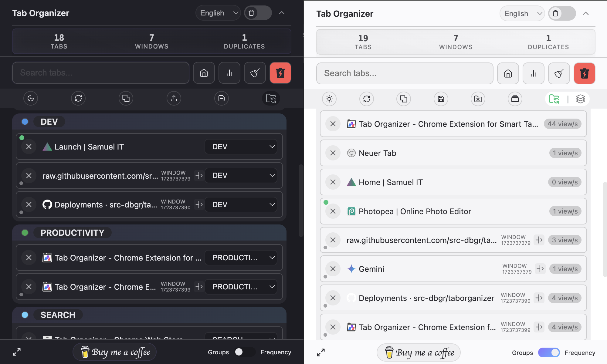
Task: Click moon theme icon in dark panel
Action: tap(31, 98)
